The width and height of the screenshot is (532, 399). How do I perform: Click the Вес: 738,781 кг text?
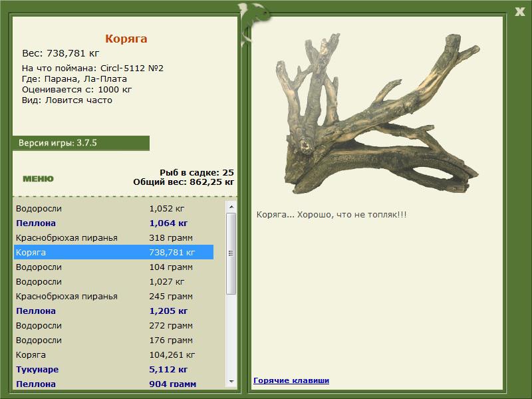61,53
